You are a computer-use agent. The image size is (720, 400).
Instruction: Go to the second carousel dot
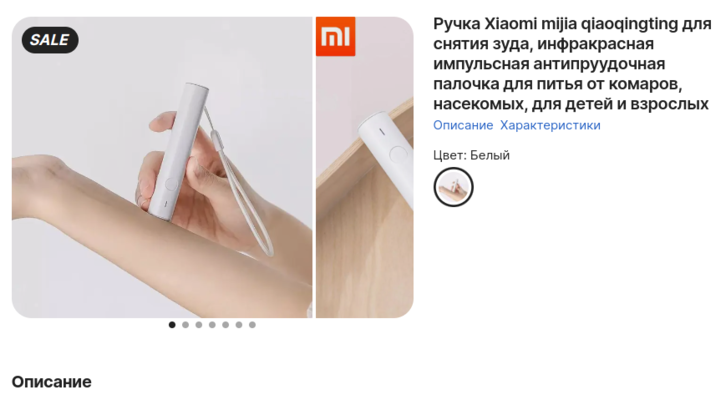click(x=186, y=325)
